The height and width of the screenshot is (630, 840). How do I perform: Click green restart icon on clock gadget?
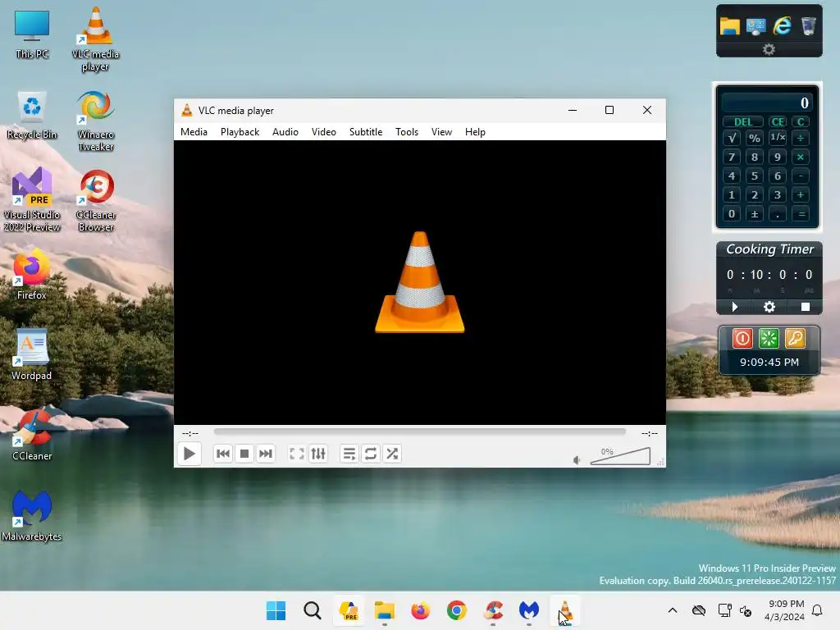[x=769, y=339]
